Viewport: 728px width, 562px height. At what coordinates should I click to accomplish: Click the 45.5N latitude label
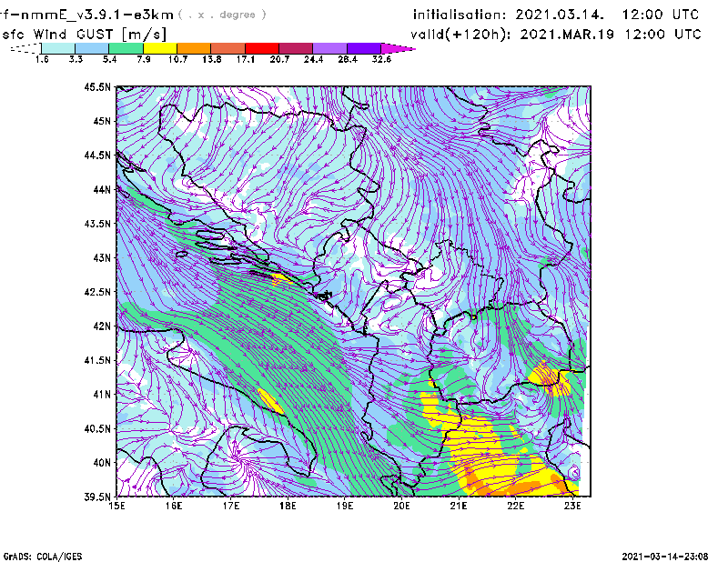tap(97, 86)
